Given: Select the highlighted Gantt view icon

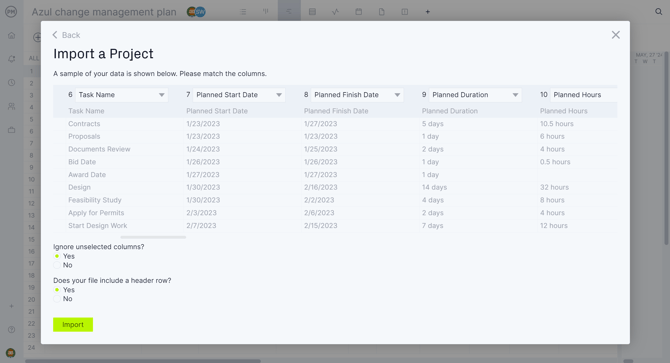Looking at the screenshot, I should point(289,12).
